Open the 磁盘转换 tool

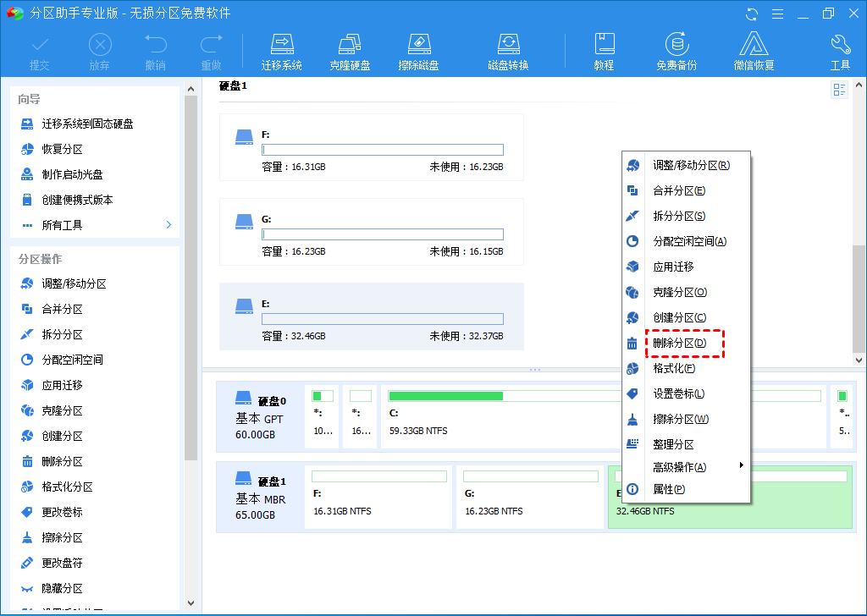pyautogui.click(x=508, y=52)
